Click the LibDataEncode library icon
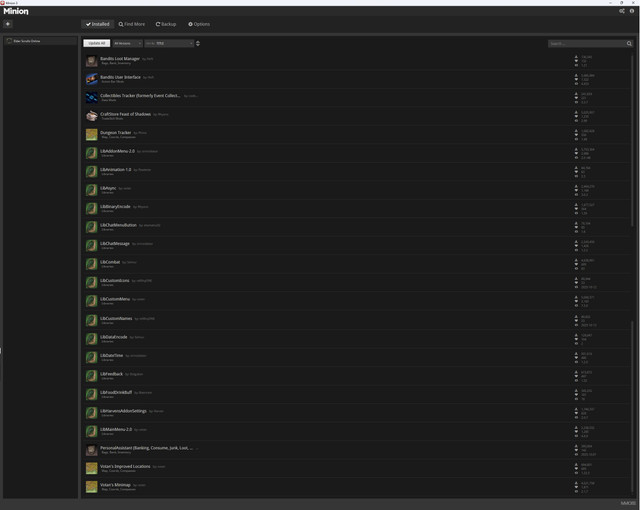This screenshot has height=510, width=640. click(x=91, y=339)
